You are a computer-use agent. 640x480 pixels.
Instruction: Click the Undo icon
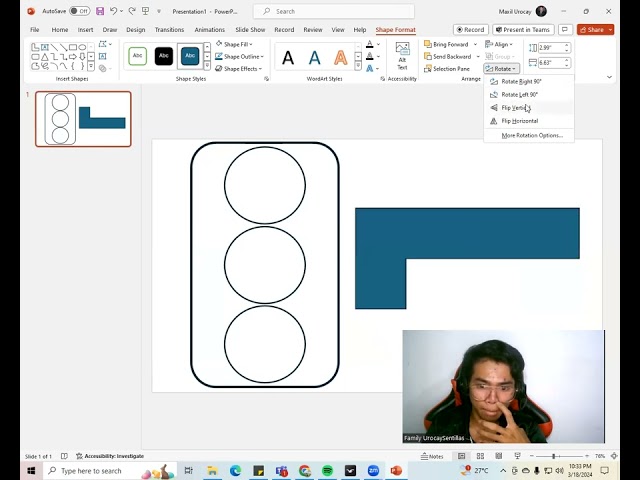(x=113, y=11)
